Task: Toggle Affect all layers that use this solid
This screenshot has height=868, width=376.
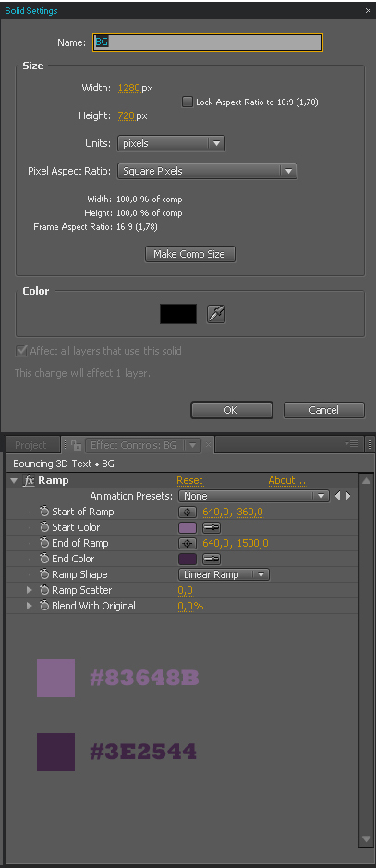Action: (22, 350)
